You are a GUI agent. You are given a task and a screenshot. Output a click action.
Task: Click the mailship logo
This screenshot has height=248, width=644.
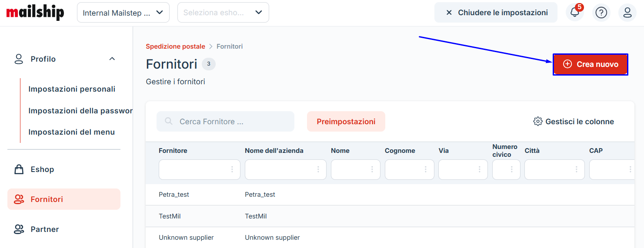tap(35, 12)
